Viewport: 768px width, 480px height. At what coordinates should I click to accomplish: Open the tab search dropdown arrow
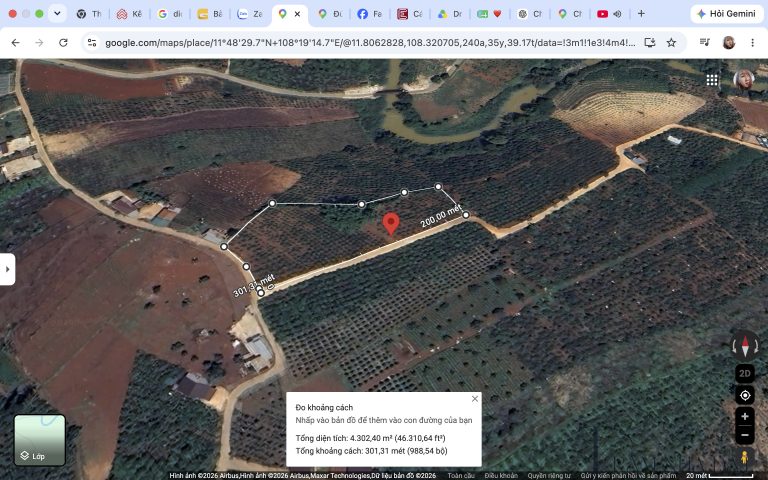[57, 14]
